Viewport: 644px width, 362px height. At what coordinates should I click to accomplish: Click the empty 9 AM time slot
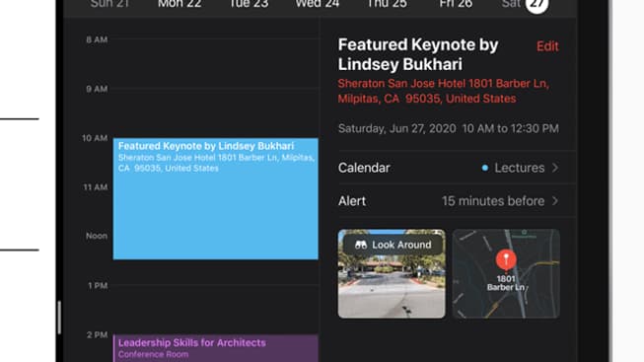pos(216,113)
